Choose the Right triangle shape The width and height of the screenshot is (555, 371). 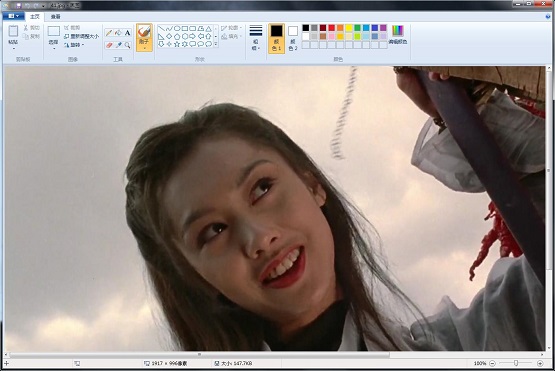pos(161,36)
